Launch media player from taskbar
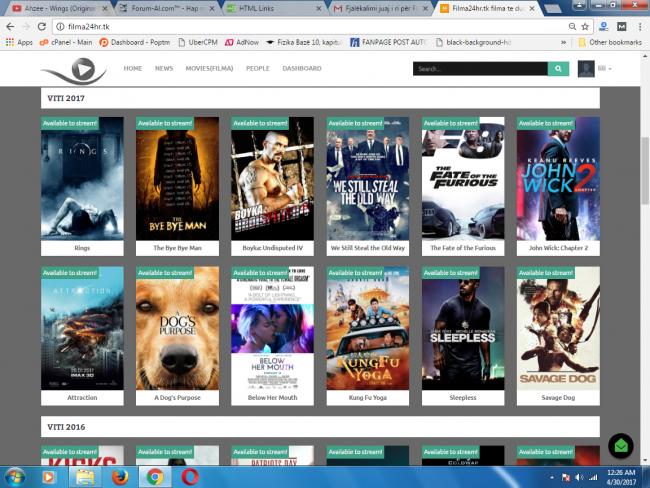 click(x=48, y=477)
